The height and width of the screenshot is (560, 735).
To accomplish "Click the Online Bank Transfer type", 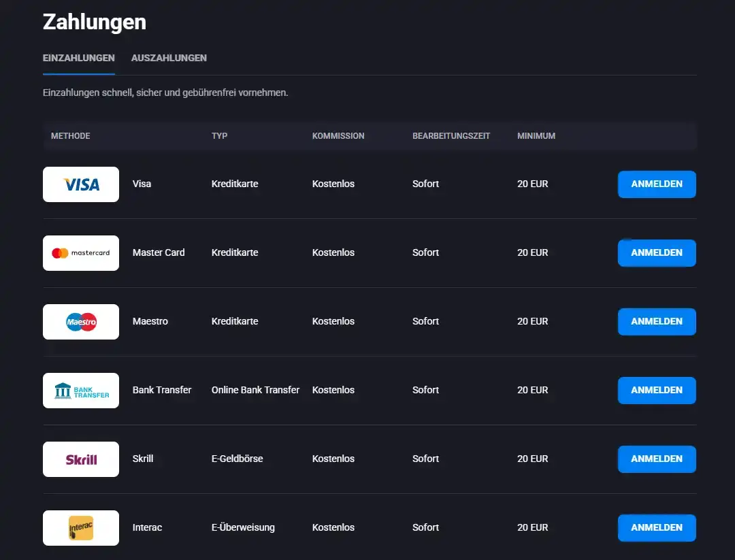I will tap(255, 390).
